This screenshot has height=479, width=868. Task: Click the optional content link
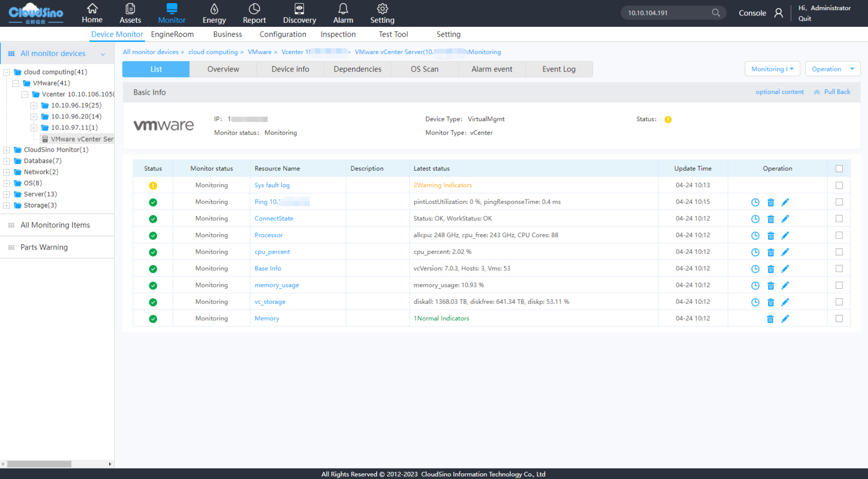[x=779, y=92]
